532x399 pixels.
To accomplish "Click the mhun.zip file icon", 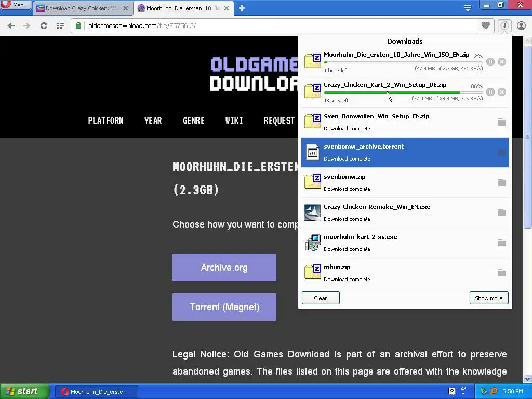I will pyautogui.click(x=312, y=272).
